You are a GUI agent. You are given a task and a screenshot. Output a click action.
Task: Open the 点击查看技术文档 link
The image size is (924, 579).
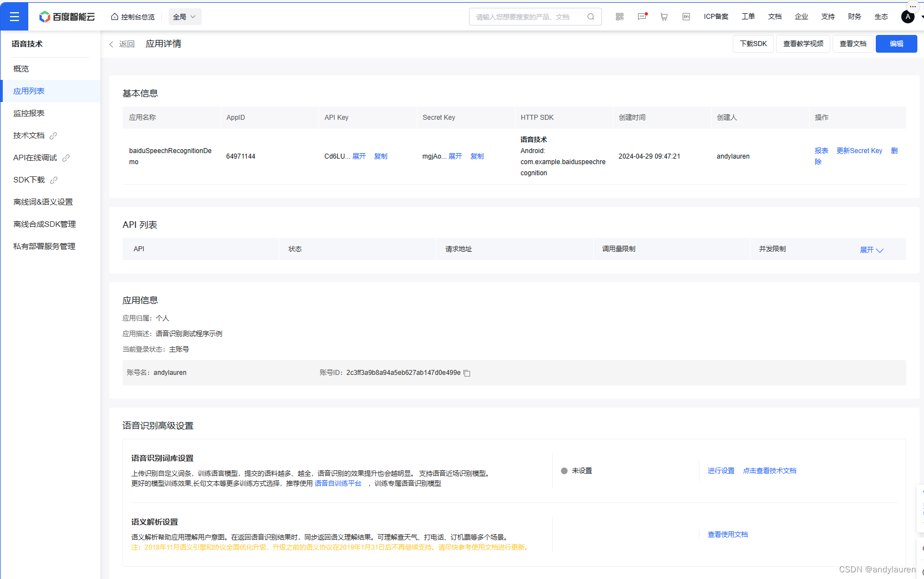pyautogui.click(x=769, y=471)
